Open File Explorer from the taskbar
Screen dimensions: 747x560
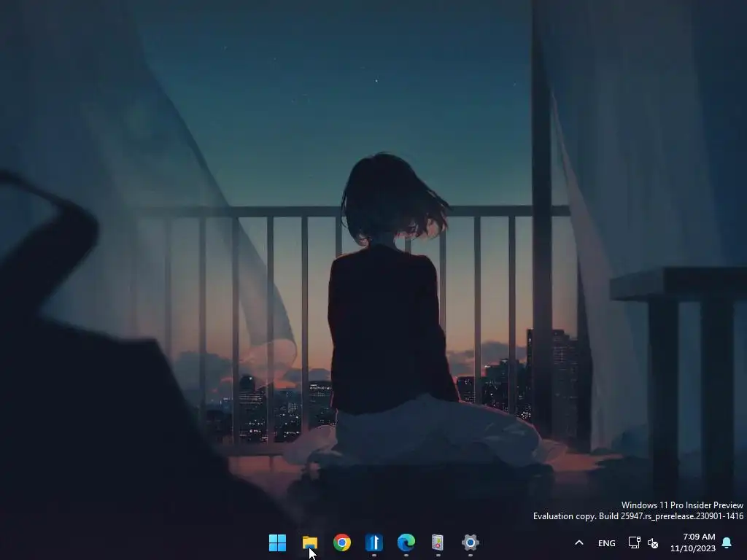[309, 542]
